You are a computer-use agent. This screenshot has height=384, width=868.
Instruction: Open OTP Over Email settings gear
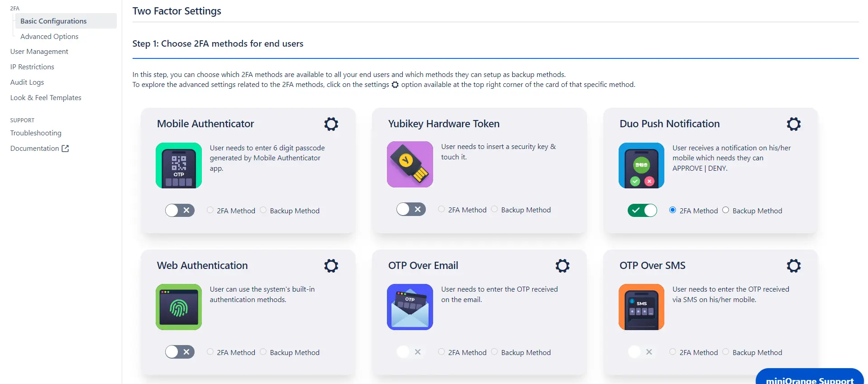pos(563,266)
